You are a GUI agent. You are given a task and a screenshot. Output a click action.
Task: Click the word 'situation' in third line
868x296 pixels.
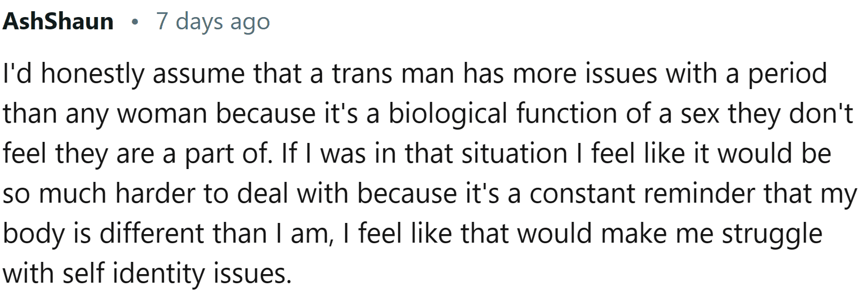[x=514, y=153]
